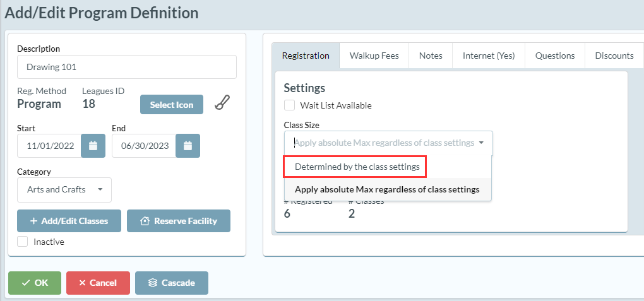Select Apply absolute Max regardless option
The width and height of the screenshot is (644, 301).
(387, 189)
